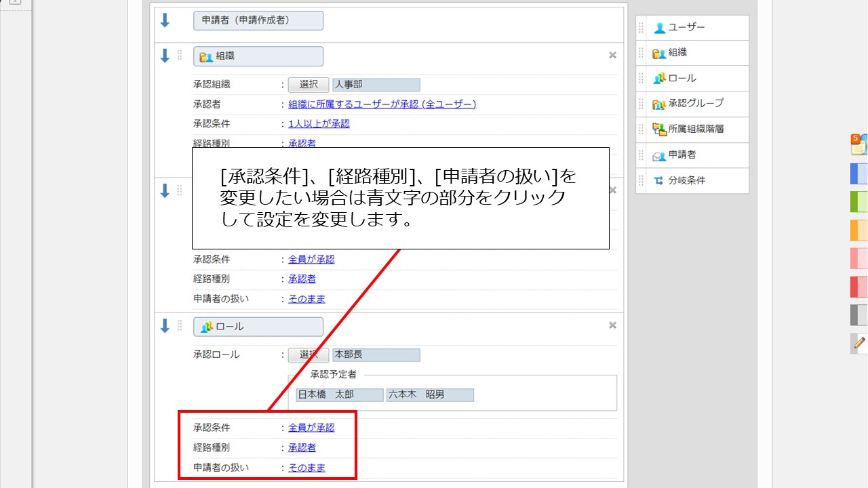This screenshot has width=868, height=488.
Task: Collapse the 組織 block using its blue arrow
Action: tap(163, 56)
